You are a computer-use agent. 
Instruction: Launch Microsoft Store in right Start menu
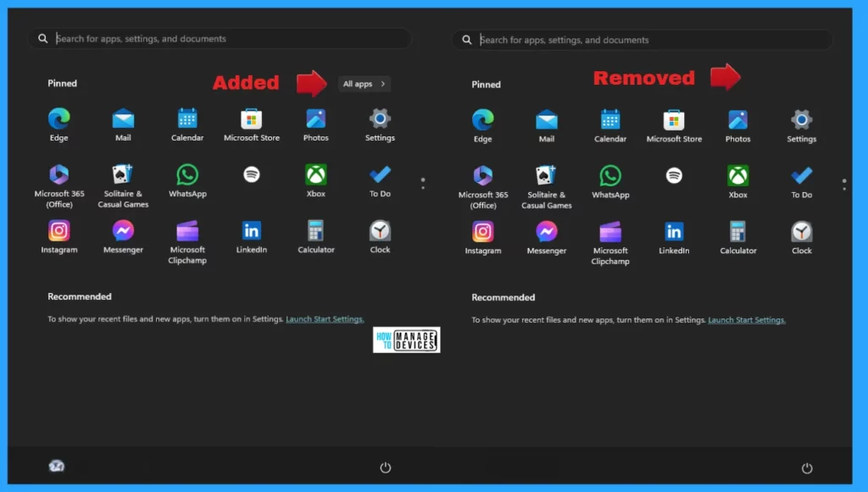click(x=674, y=126)
